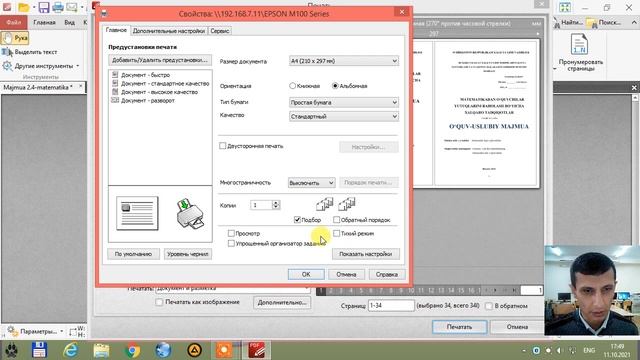The image size is (640, 360).
Task: Click the collated copies stack icon
Action: point(324,204)
